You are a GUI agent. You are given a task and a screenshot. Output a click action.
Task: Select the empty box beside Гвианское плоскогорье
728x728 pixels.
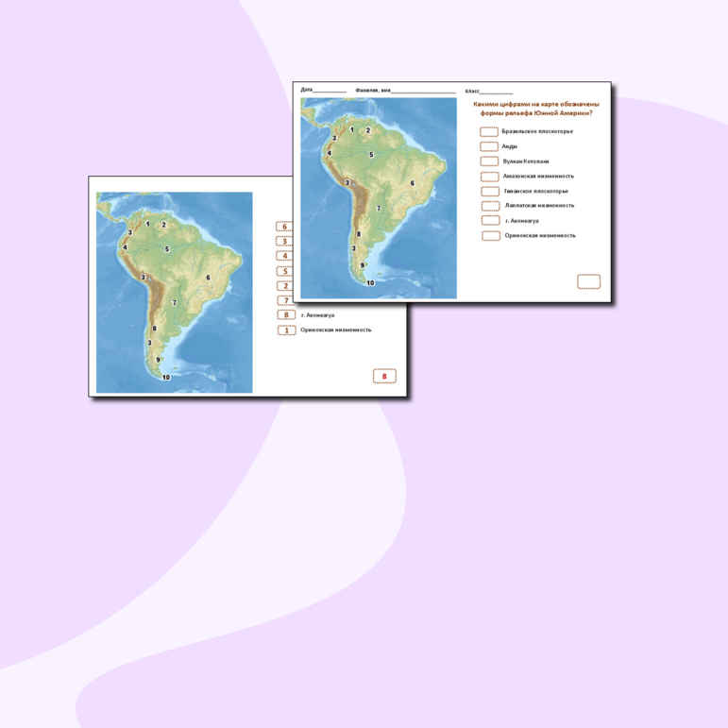coord(489,191)
